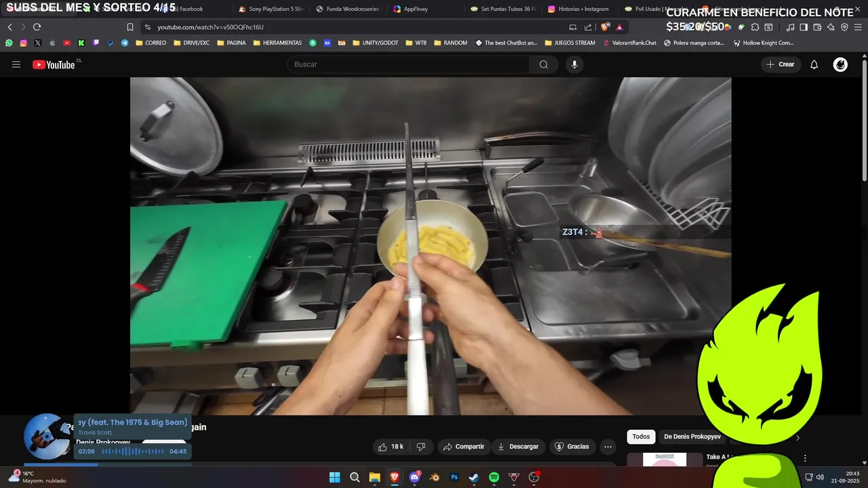Open options for Take A video
Image resolution: width=868 pixels, height=488 pixels.
[x=805, y=458]
